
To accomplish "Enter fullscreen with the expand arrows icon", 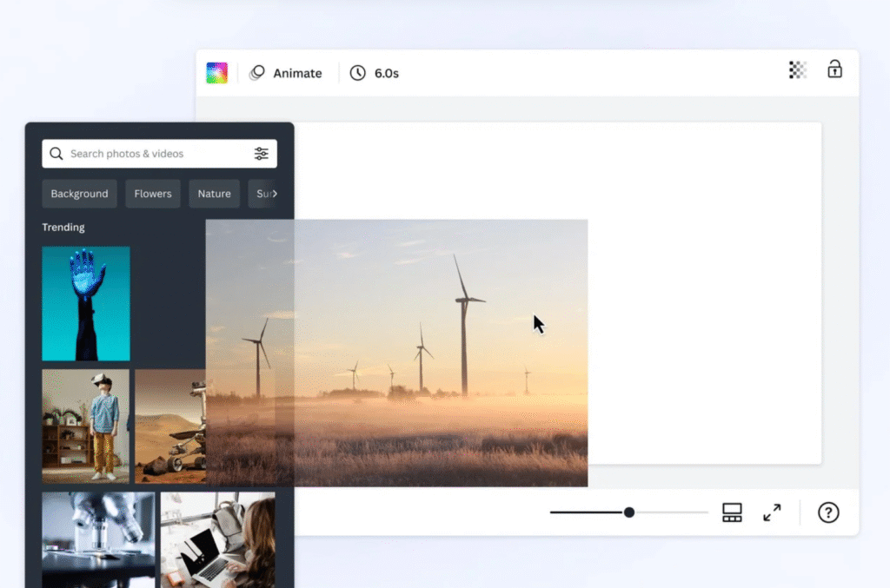I will tap(772, 512).
